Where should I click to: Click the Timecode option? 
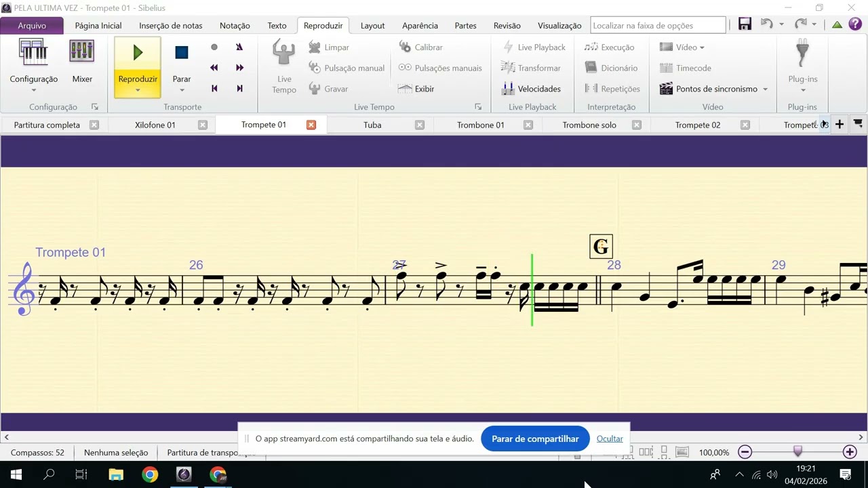(685, 68)
